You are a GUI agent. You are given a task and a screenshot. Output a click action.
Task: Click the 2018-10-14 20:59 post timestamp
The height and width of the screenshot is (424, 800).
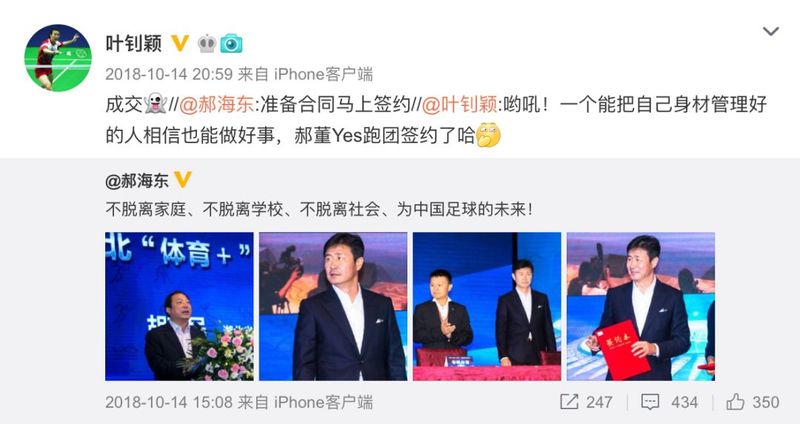tap(169, 74)
